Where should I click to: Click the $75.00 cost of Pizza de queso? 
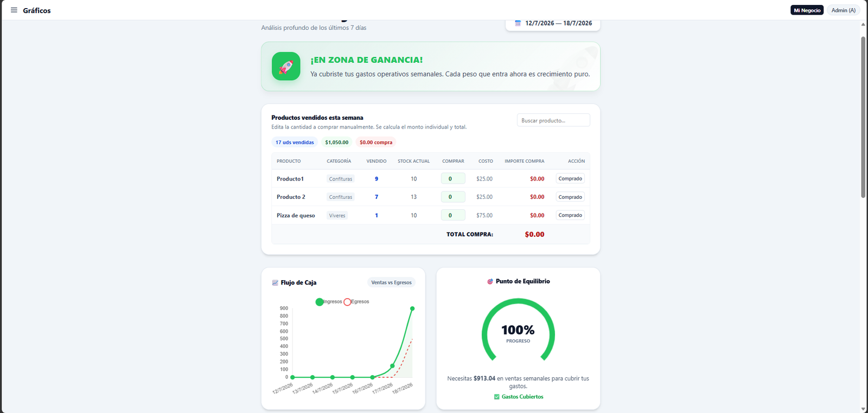484,216
